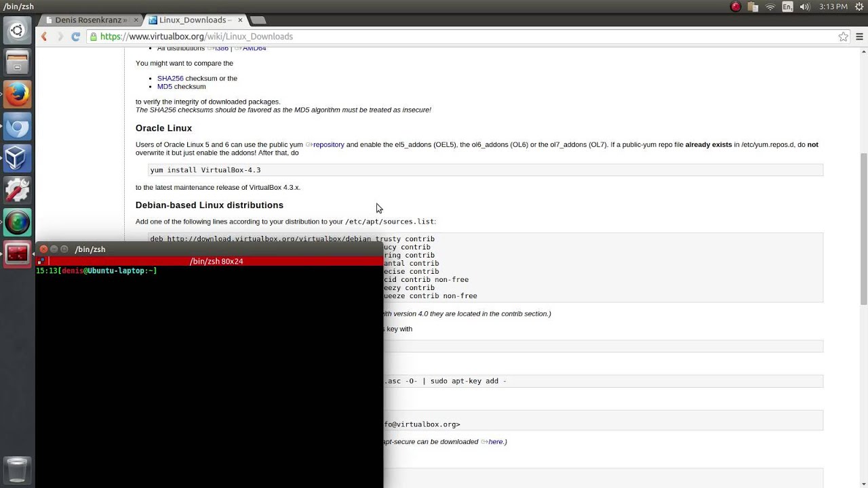The height and width of the screenshot is (488, 868).
Task: Click the deb trusty contrib sources line
Action: coord(292,239)
